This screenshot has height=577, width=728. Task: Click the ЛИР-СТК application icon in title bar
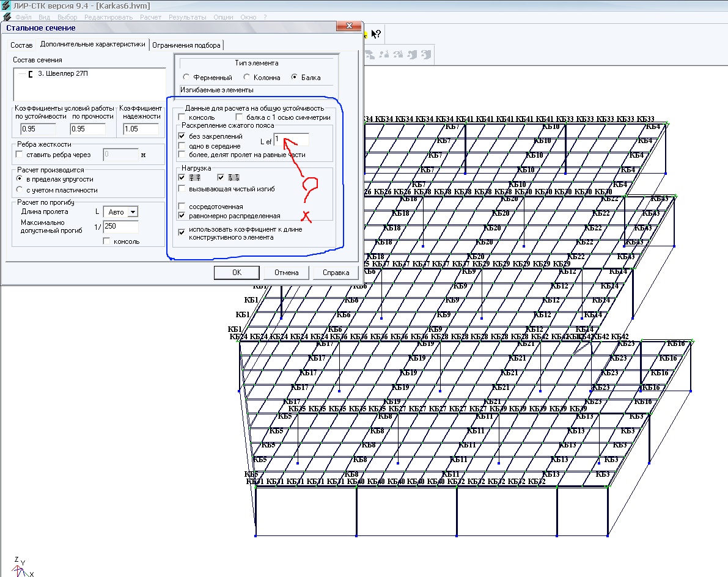tap(7, 6)
